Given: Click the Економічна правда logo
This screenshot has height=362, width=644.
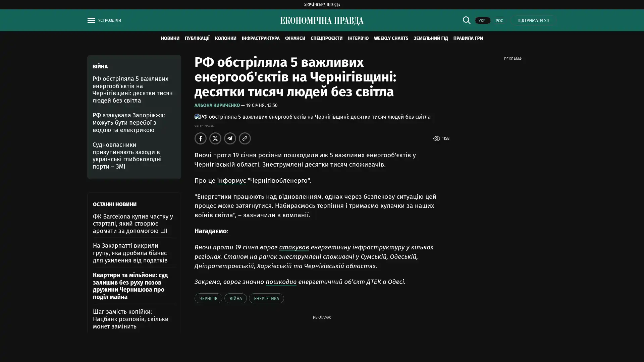Looking at the screenshot, I should click(322, 21).
